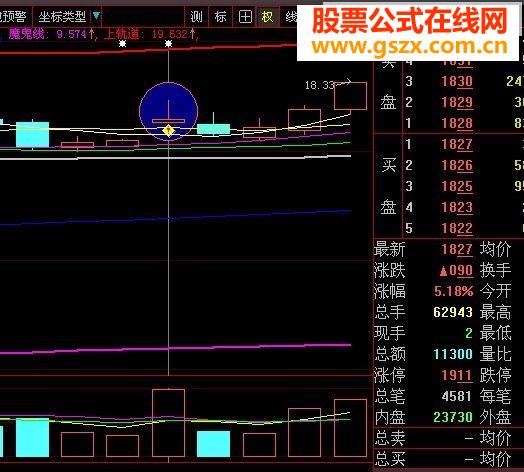Select the red upper track line

[x=147, y=50]
